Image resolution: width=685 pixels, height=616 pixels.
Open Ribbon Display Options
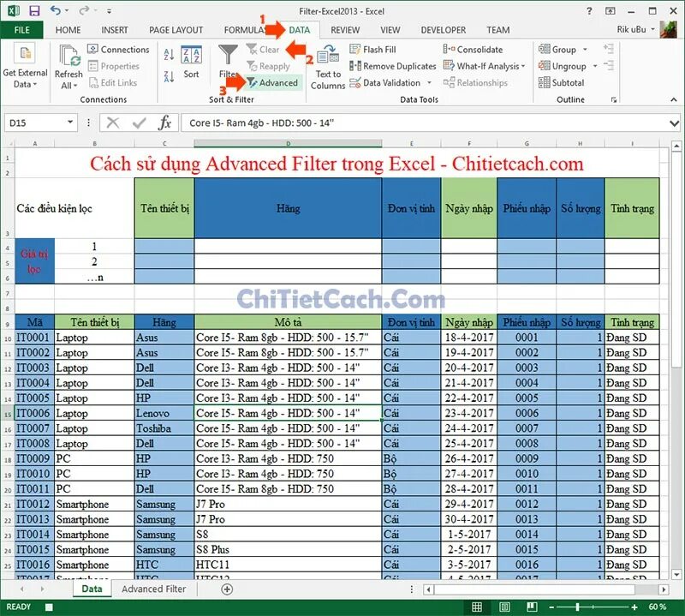pyautogui.click(x=611, y=11)
